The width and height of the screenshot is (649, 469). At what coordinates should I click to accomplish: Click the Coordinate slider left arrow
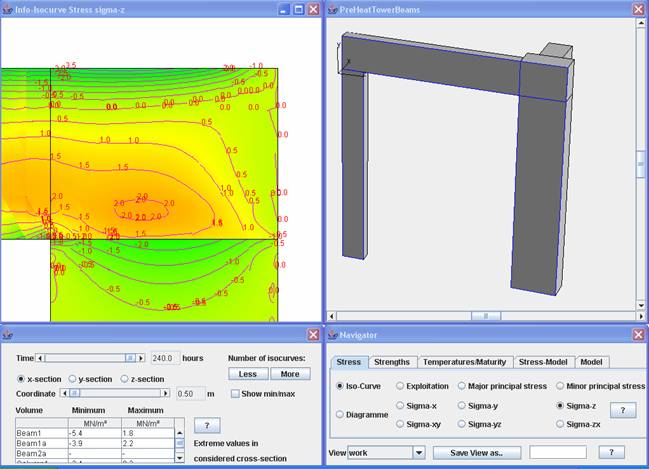pos(64,393)
